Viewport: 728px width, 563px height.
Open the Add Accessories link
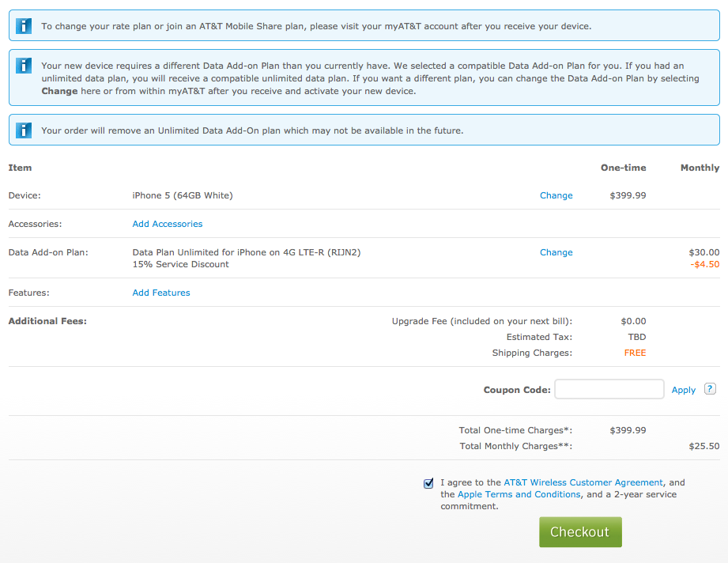pyautogui.click(x=167, y=224)
